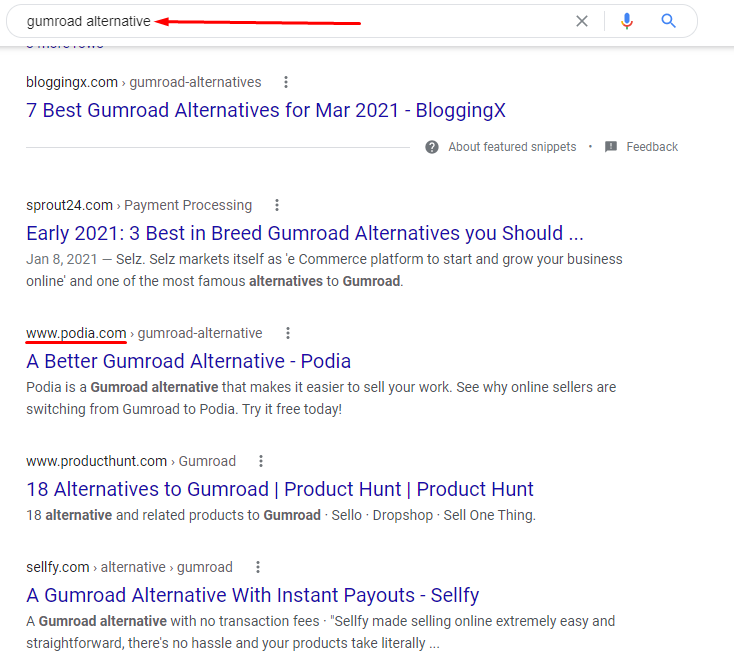
Task: Open three-dot menu for bloggingx.com result
Action: (286, 82)
